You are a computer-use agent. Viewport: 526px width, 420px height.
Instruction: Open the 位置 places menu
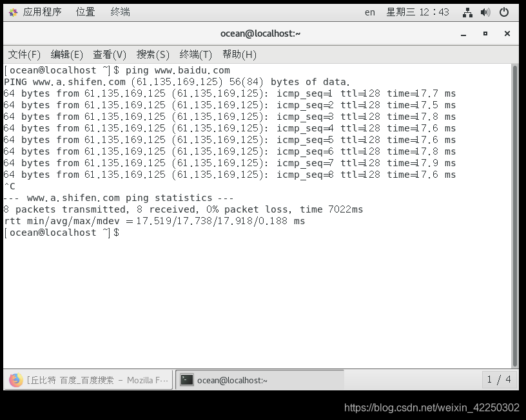coord(85,12)
